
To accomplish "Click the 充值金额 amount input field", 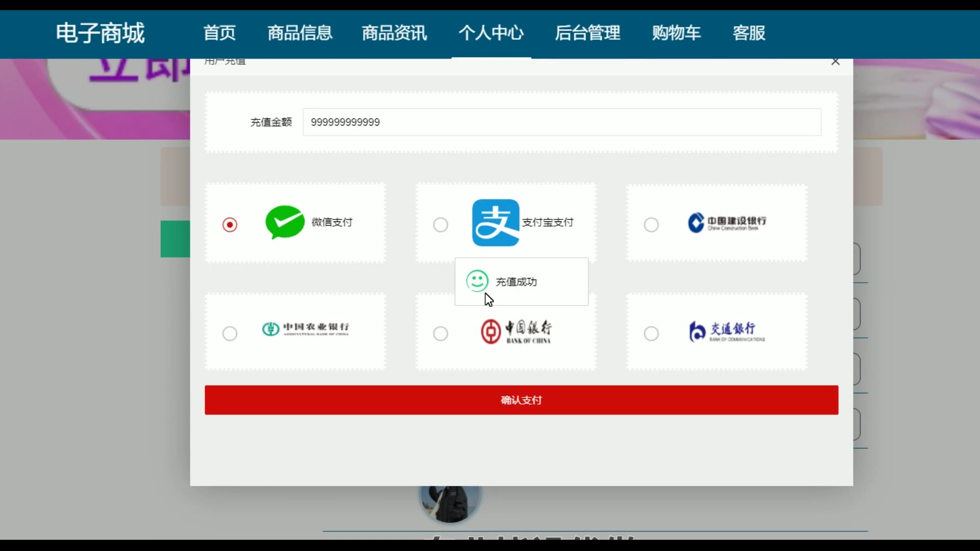I will 562,122.
